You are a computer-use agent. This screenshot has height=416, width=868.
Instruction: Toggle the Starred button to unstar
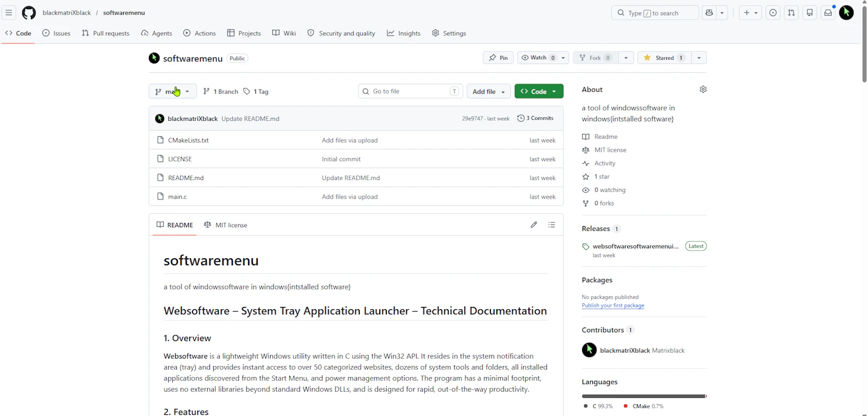click(x=664, y=57)
